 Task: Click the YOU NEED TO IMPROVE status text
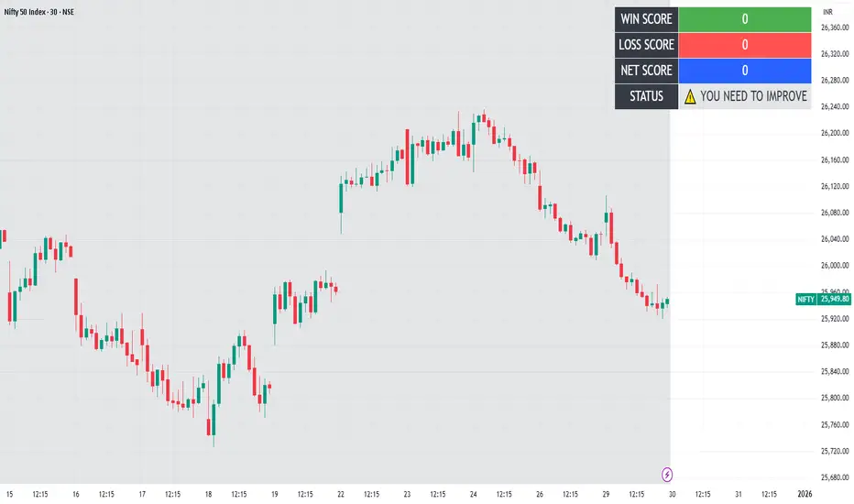[753, 96]
